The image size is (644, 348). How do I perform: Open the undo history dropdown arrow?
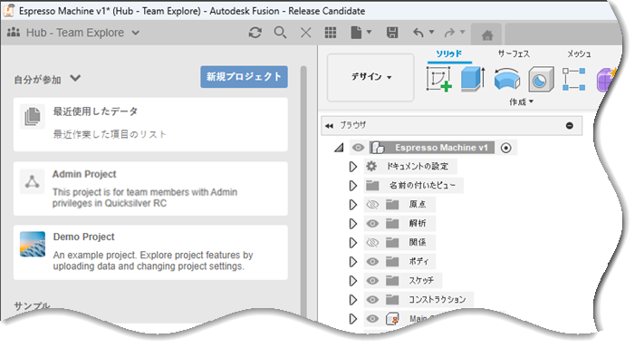431,32
